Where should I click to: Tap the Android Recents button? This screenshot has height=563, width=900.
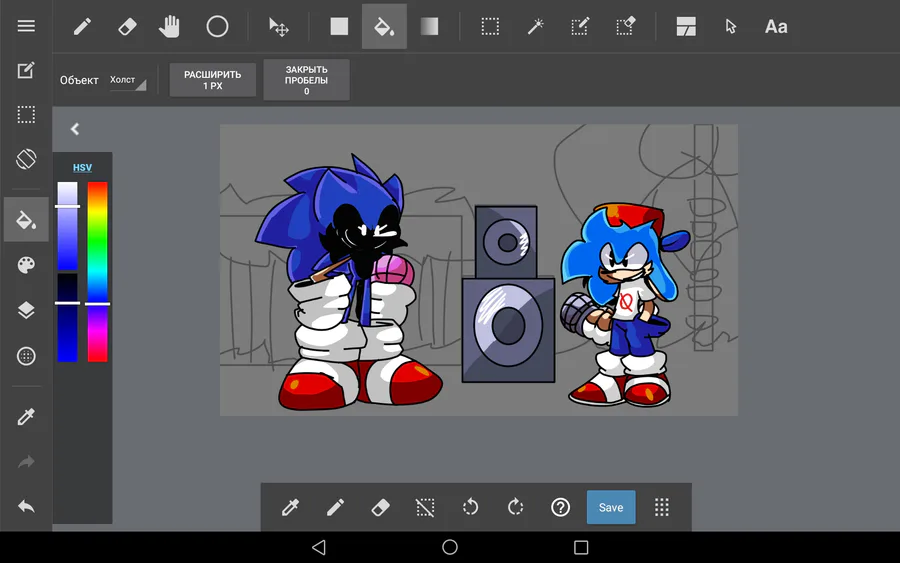click(581, 547)
